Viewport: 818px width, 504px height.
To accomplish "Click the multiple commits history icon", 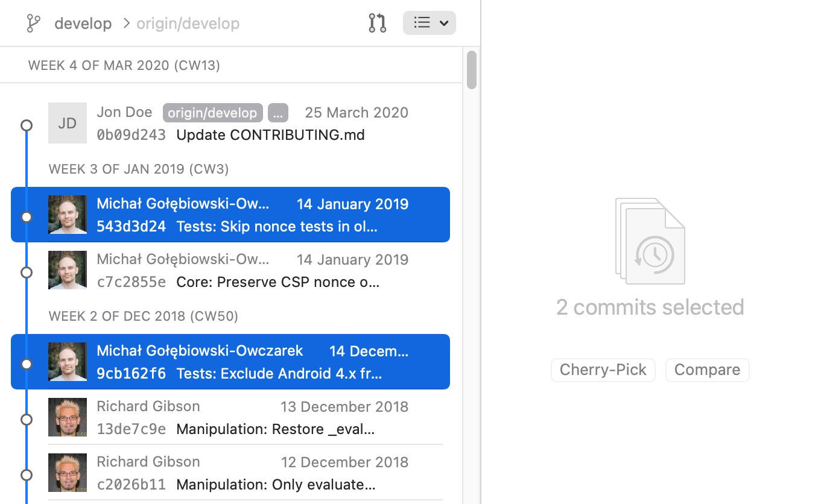I will pyautogui.click(x=650, y=241).
